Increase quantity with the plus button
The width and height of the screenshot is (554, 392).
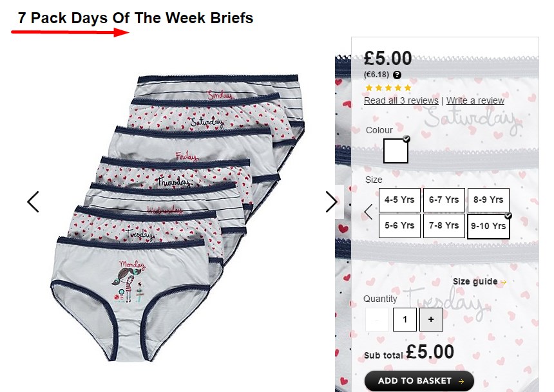[431, 319]
